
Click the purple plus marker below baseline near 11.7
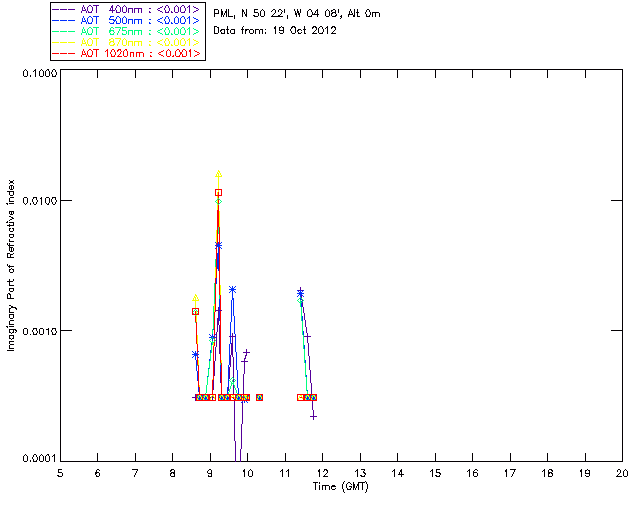[x=313, y=417]
